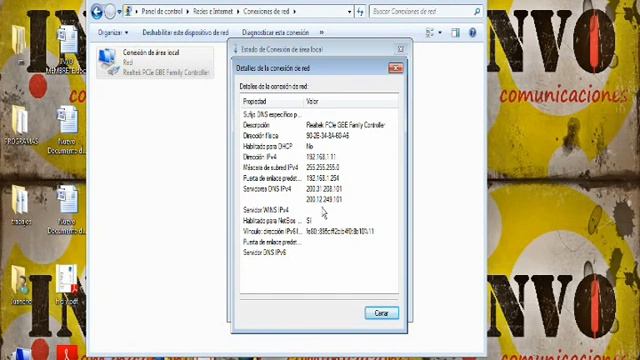640x360 pixels.
Task: Click the change view icon
Action: (430, 32)
